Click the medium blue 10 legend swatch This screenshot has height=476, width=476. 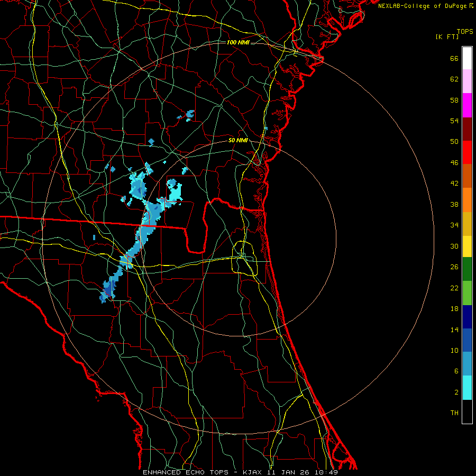pos(467,340)
